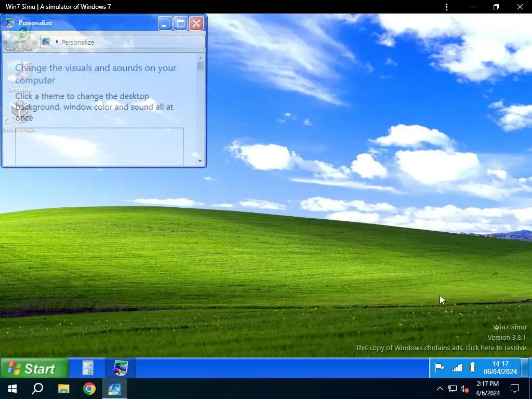The image size is (532, 399).
Task: Open File Explorer from Windows taskbar
Action: (x=63, y=389)
